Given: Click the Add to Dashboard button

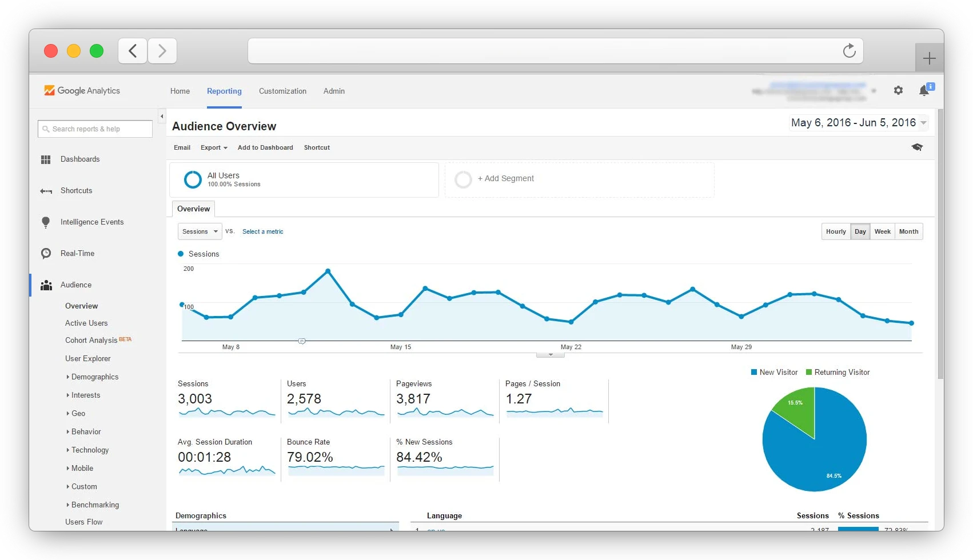Looking at the screenshot, I should 265,147.
